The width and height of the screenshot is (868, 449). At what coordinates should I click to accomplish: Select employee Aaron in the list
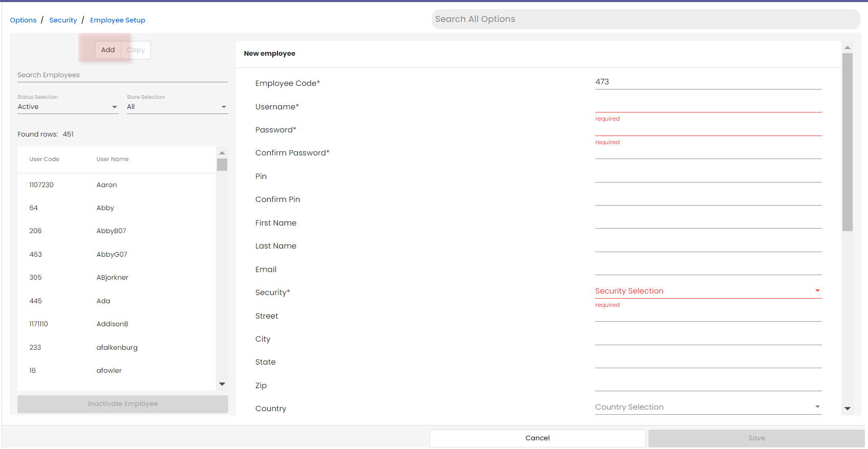point(117,185)
